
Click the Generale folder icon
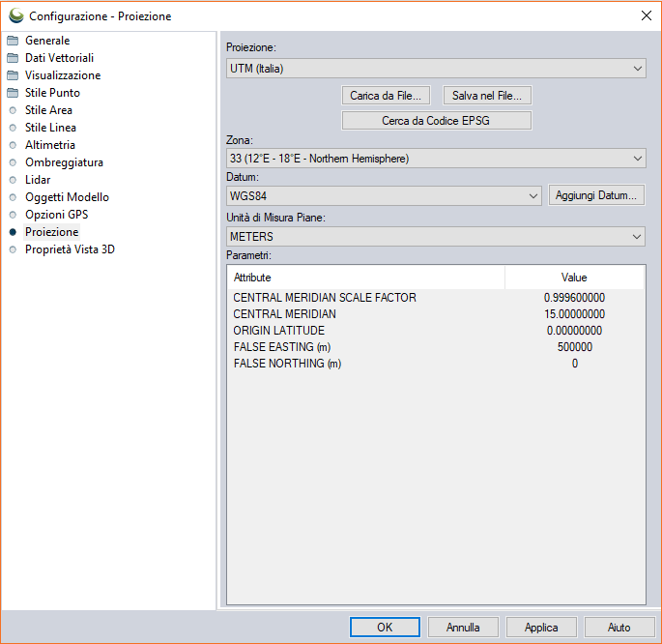point(13,41)
